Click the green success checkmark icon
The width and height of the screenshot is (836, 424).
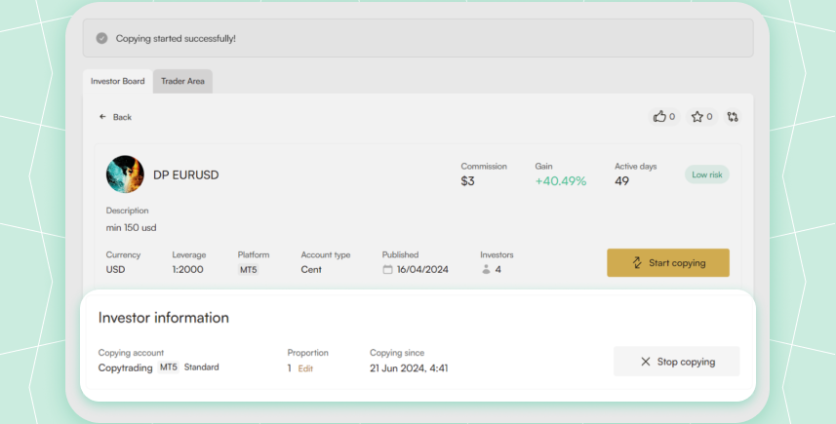(x=101, y=39)
